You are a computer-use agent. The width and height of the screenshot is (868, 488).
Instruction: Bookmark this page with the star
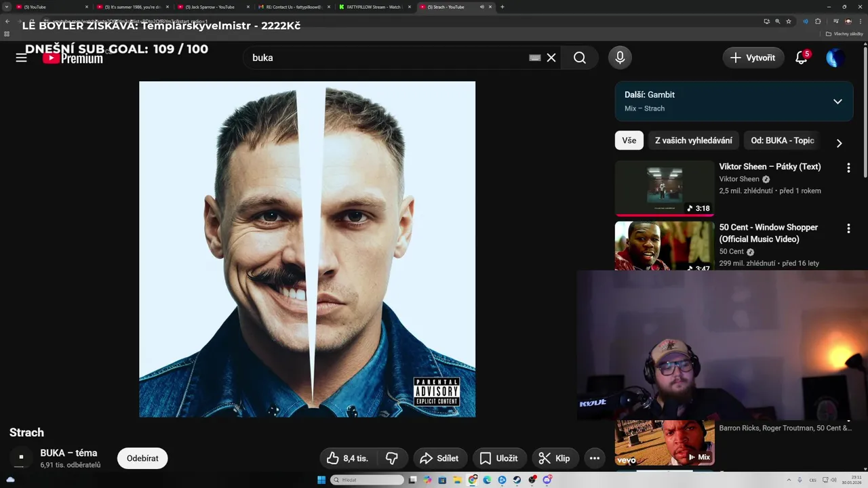789,21
